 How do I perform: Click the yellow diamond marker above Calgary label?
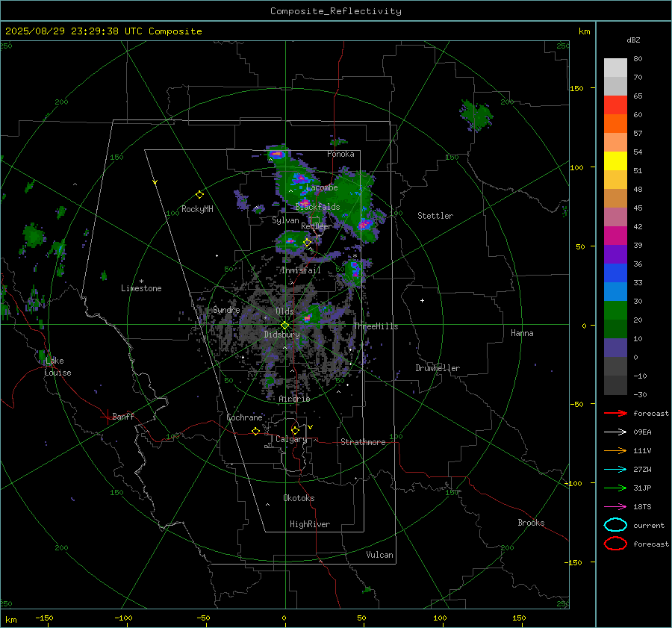tap(295, 430)
